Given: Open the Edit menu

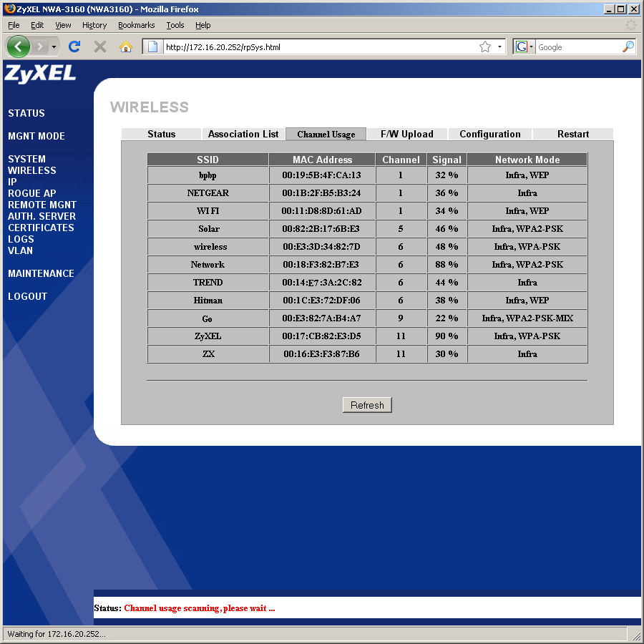Looking at the screenshot, I should 37,25.
